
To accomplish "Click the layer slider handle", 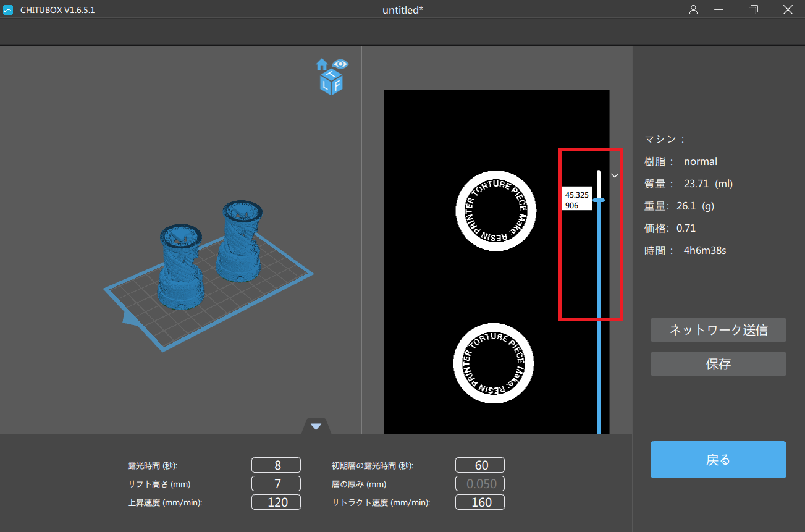I will pos(599,200).
